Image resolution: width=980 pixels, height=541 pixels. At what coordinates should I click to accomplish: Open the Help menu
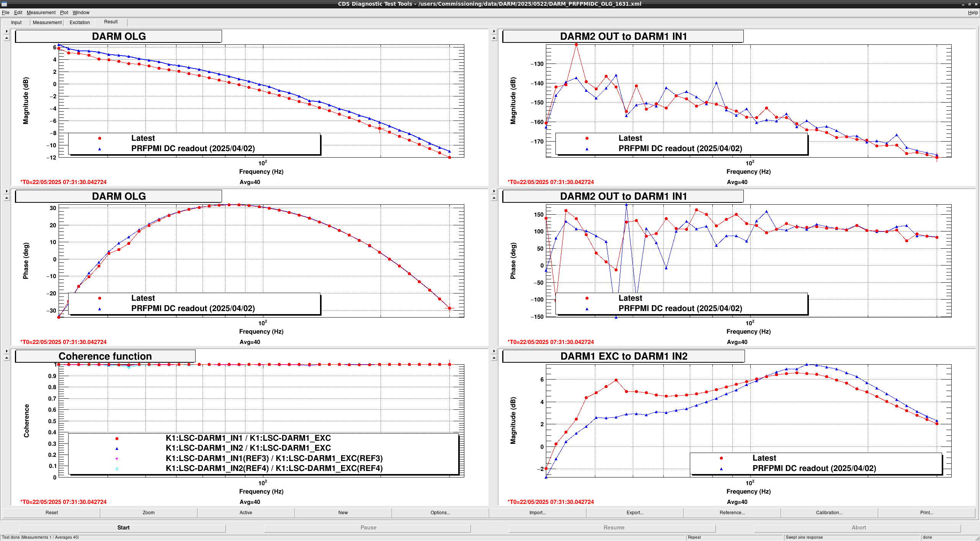point(973,13)
